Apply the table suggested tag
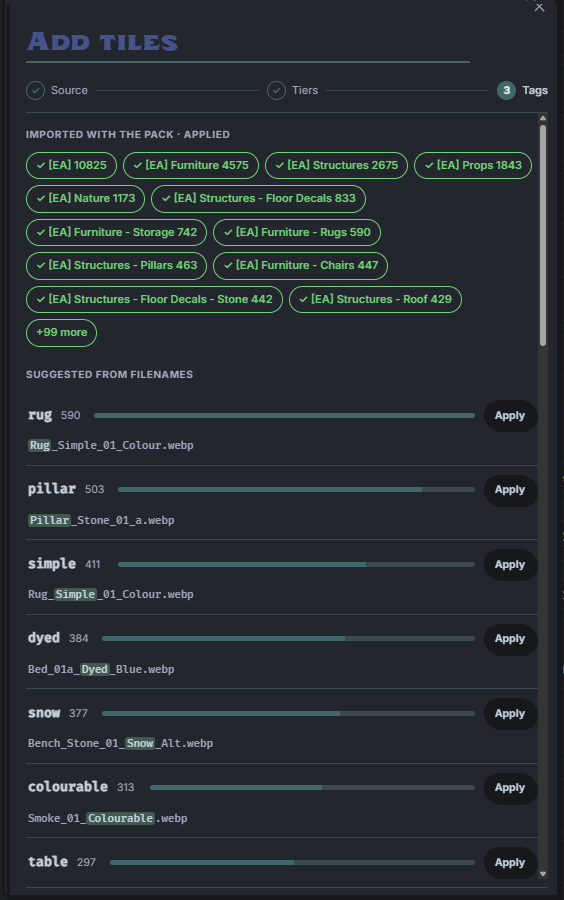This screenshot has width=564, height=900. 510,863
